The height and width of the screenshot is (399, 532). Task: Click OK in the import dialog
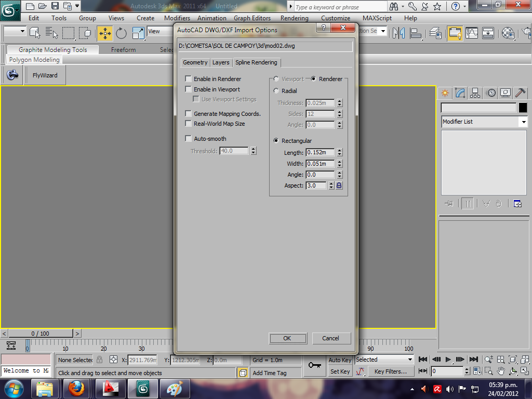[288, 338]
